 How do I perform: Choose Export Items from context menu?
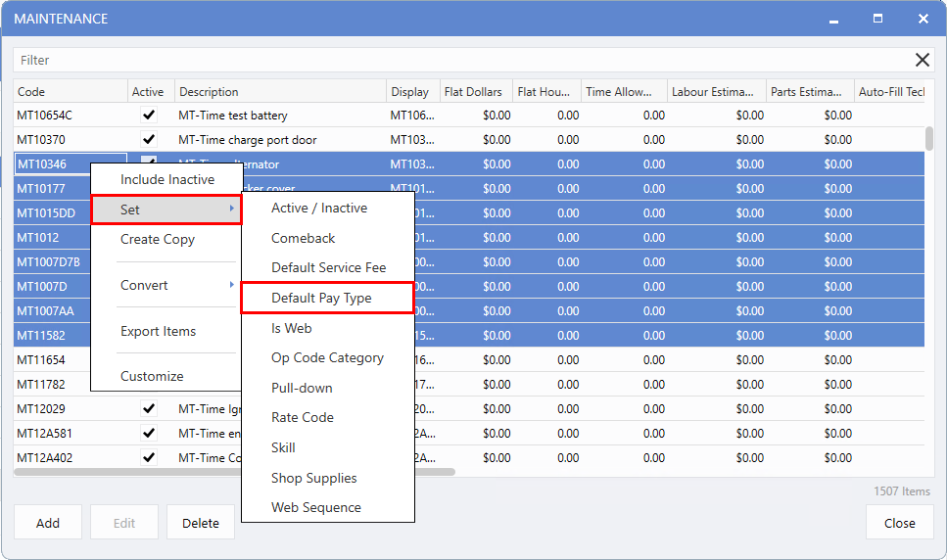coord(158,331)
